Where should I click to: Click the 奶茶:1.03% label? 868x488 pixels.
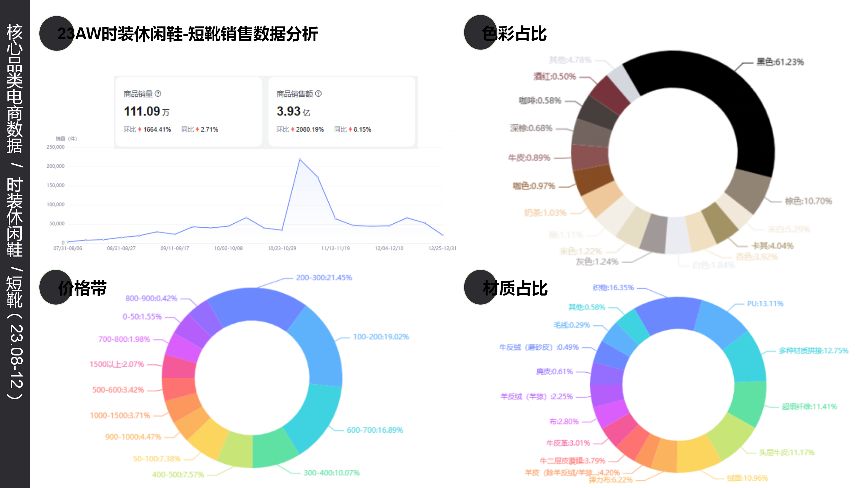(545, 213)
